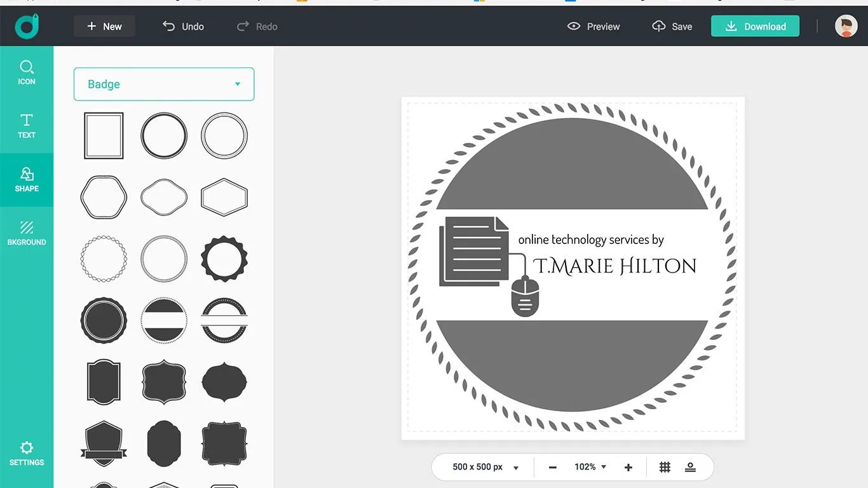868x488 pixels.
Task: Click the Redo button
Action: (257, 26)
